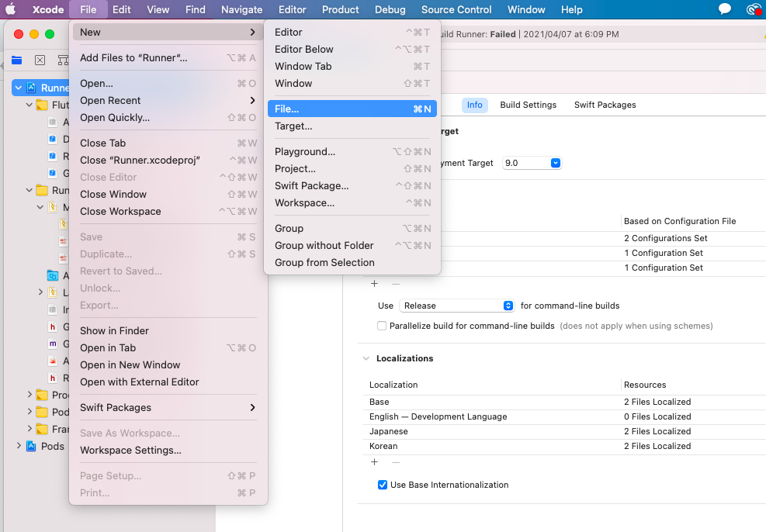Toggle Use Base Internationalization checkbox

(383, 485)
